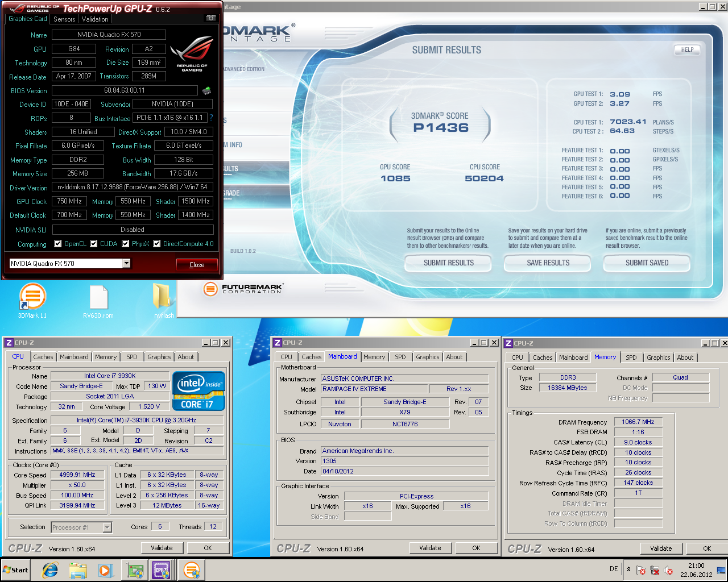The height and width of the screenshot is (582, 728).
Task: Click SUBMIT RESULTS button
Action: 448,263
